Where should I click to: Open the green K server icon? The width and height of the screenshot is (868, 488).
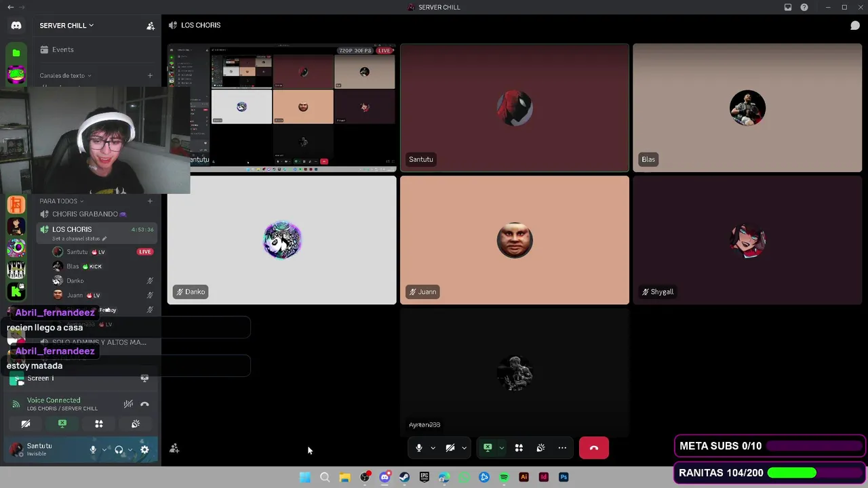[16, 291]
